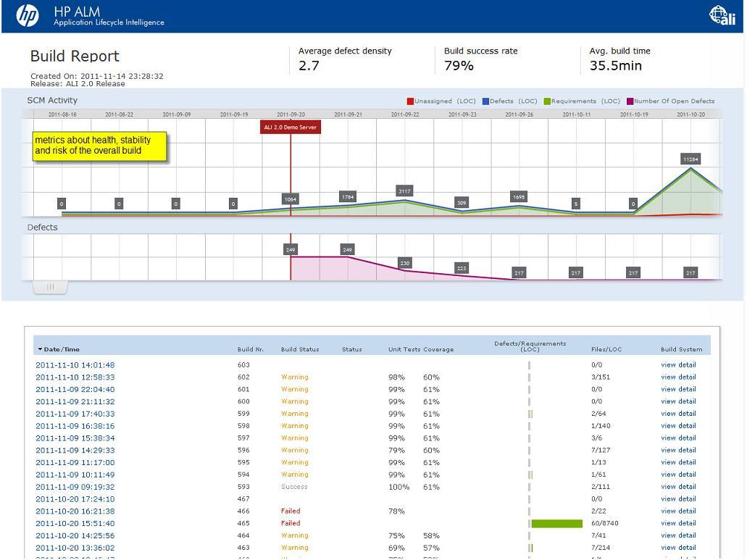Open build 2011-11-09 22:04:40
Screen dimensions: 747x560
coord(75,390)
